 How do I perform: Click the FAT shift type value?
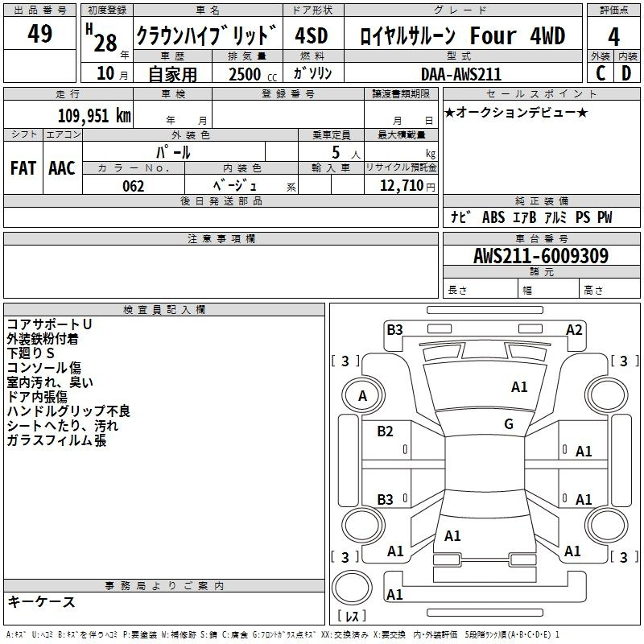(23, 168)
